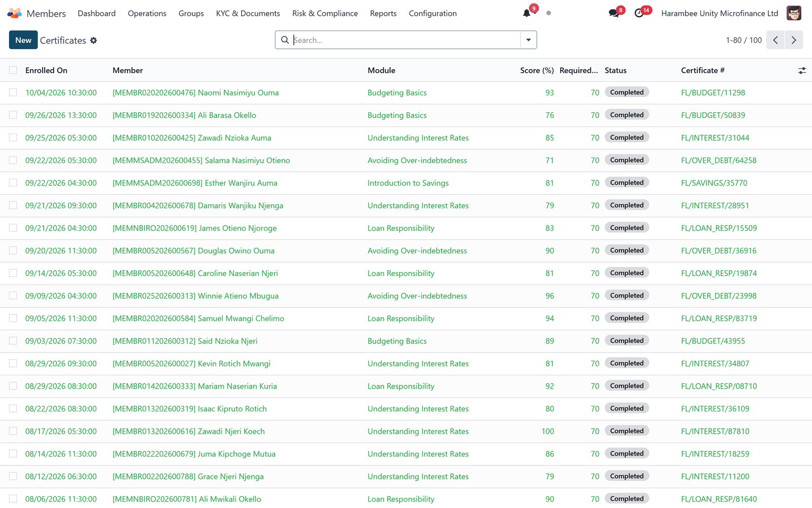The image size is (812, 508).
Task: Open Introduction to Savings module link
Action: click(408, 183)
